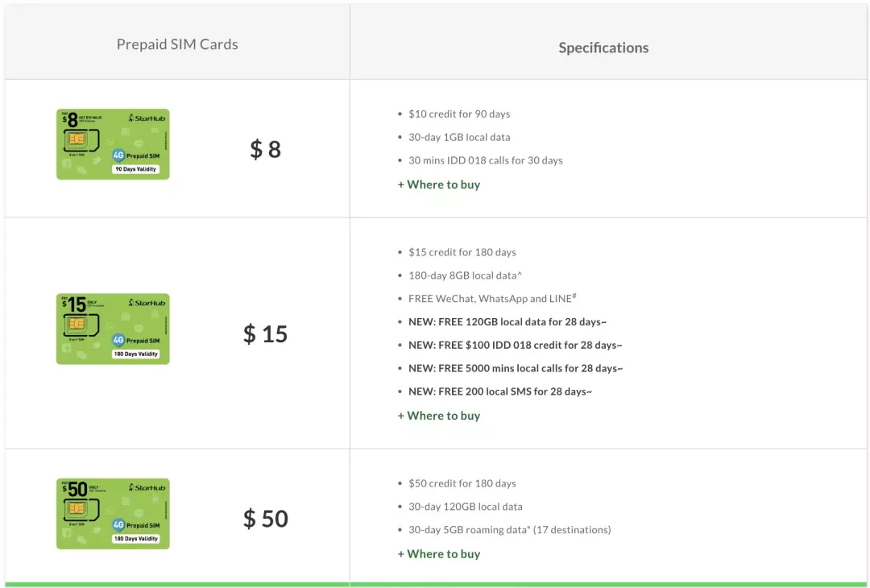870x588 pixels.
Task: Click the 4G badge on $8 card
Action: click(118, 155)
